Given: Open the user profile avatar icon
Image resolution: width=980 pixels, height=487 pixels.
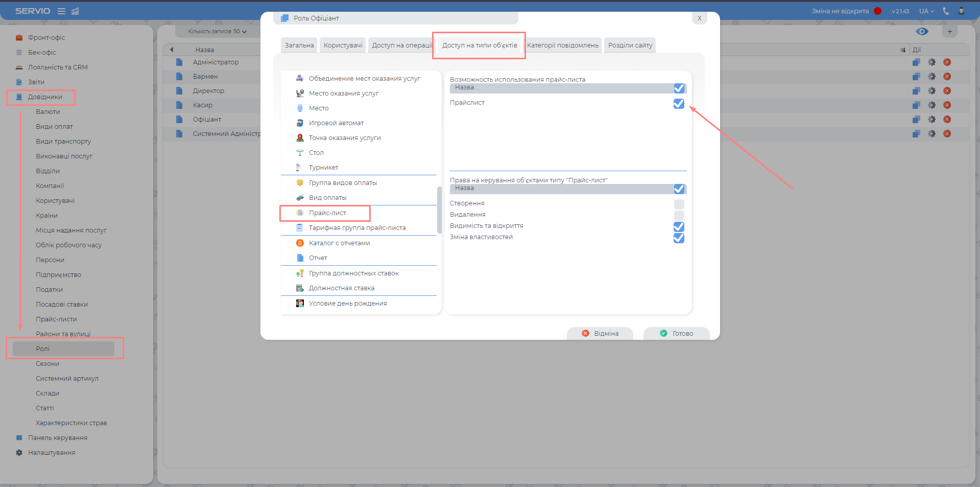Looking at the screenshot, I should pyautogui.click(x=961, y=11).
